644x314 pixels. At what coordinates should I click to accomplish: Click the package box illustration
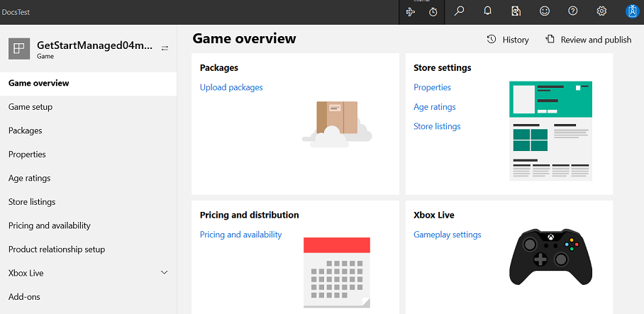click(337, 124)
